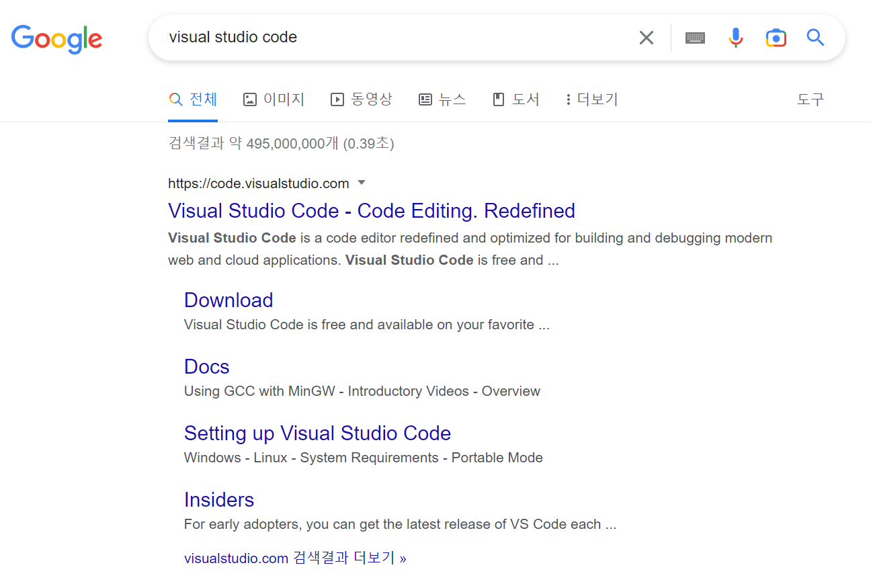Image resolution: width=871 pixels, height=588 pixels.
Task: Open dropdown arrow next to code.visualstudio.com
Action: [362, 183]
